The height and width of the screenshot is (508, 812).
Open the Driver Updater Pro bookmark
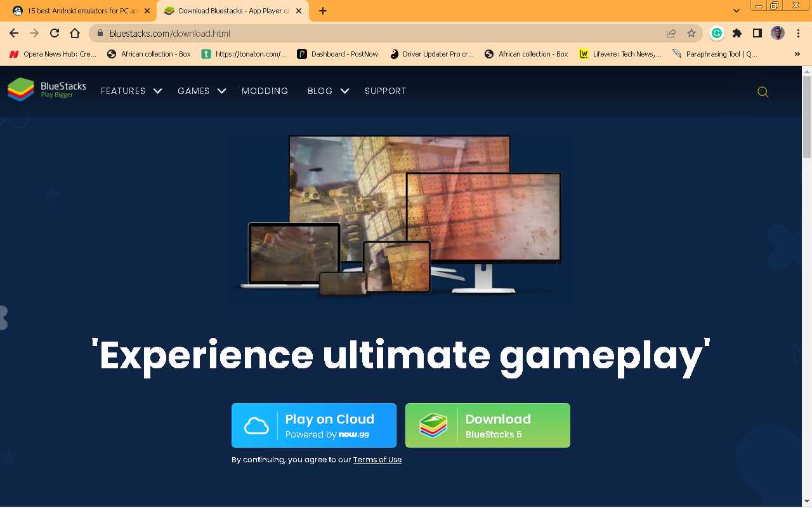pos(431,54)
